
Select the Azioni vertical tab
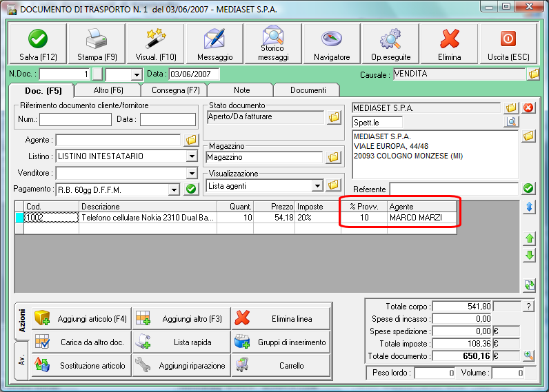[x=21, y=320]
